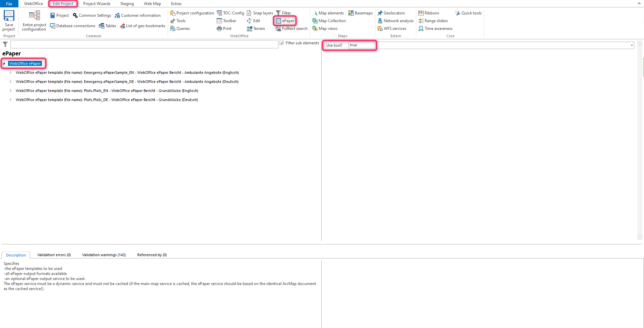This screenshot has height=328, width=644.
Task: Collapse the WebOffice ePaper tree node
Action: pyautogui.click(x=4, y=63)
